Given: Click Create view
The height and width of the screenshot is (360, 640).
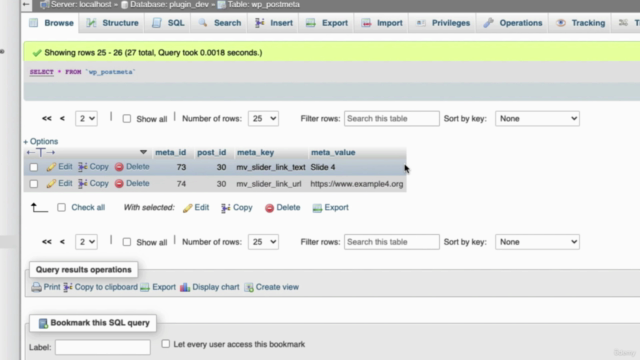Looking at the screenshot, I should (271, 287).
